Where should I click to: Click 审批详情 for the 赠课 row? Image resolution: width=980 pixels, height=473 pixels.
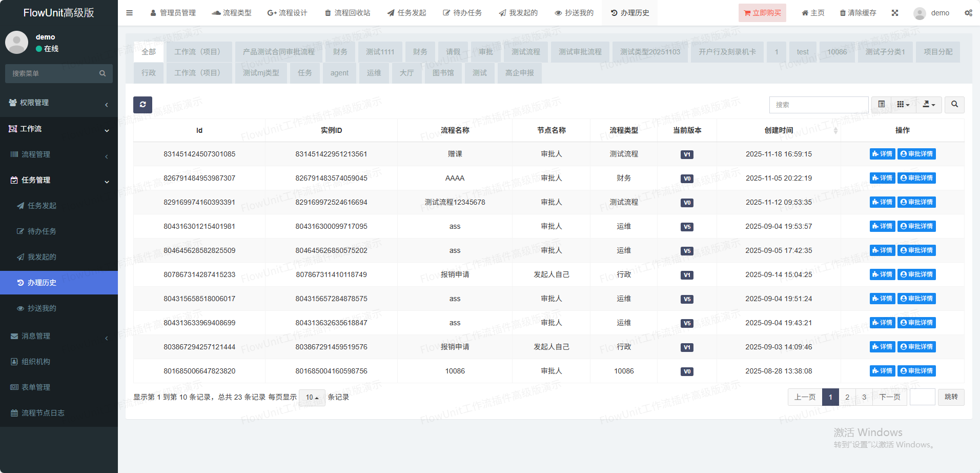coord(916,154)
